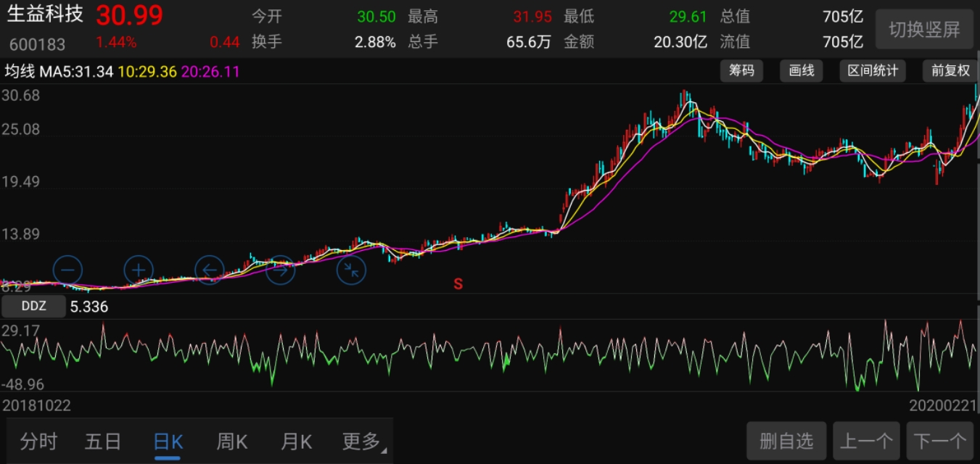This screenshot has width=980, height=464.
Task: Open the 前复权 adjustment selector
Action: pyautogui.click(x=950, y=70)
